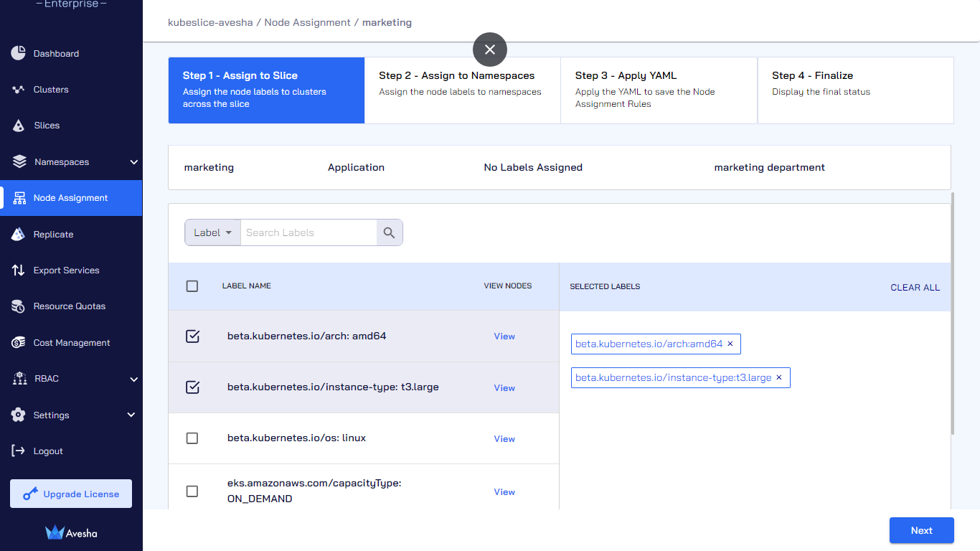Click the Logout arrow icon
This screenshot has height=551, width=980.
(x=19, y=451)
